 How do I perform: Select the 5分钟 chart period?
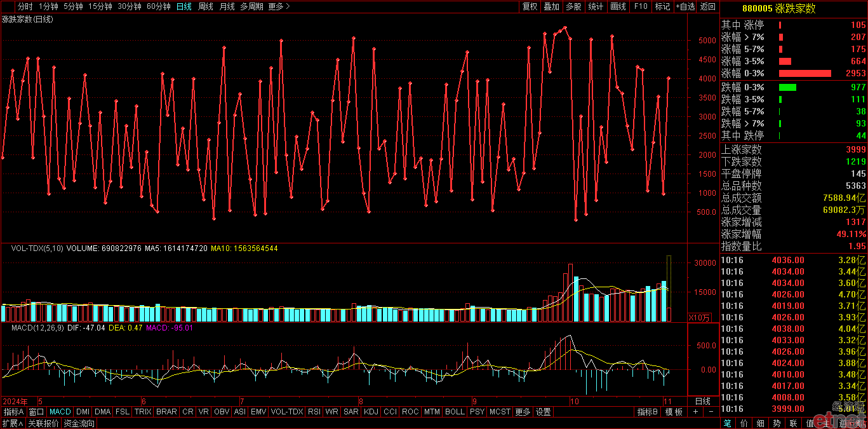73,6
